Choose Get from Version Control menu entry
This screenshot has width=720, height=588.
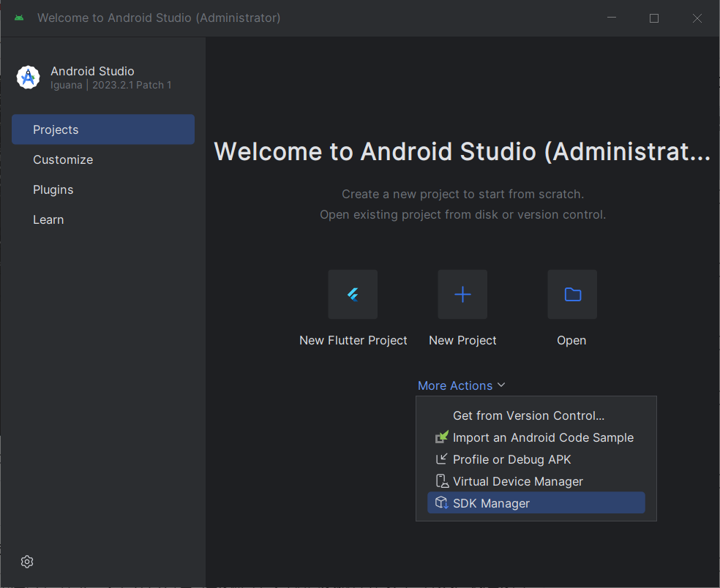coord(528,415)
